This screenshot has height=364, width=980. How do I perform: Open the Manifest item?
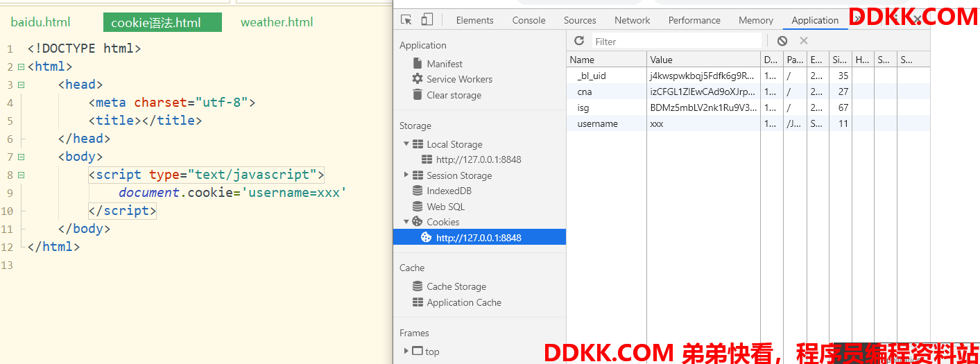445,63
